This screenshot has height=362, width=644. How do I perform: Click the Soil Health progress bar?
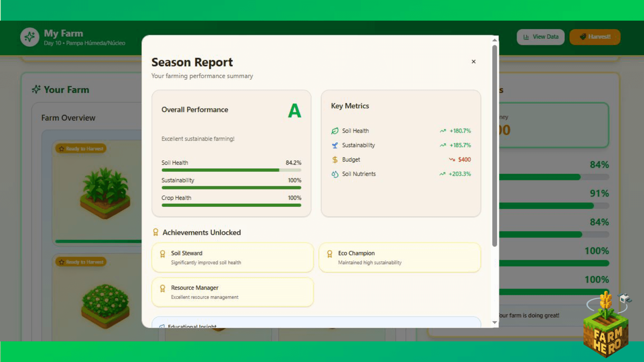click(x=231, y=170)
